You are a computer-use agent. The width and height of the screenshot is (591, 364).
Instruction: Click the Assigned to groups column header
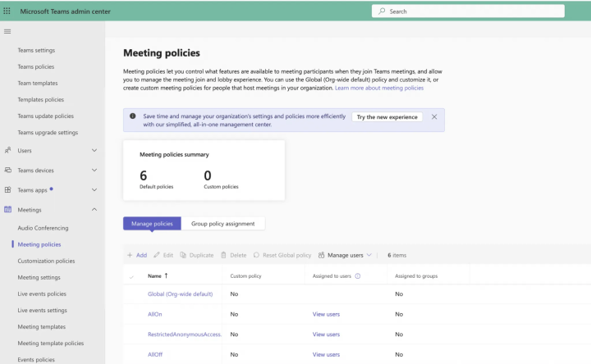pyautogui.click(x=416, y=276)
